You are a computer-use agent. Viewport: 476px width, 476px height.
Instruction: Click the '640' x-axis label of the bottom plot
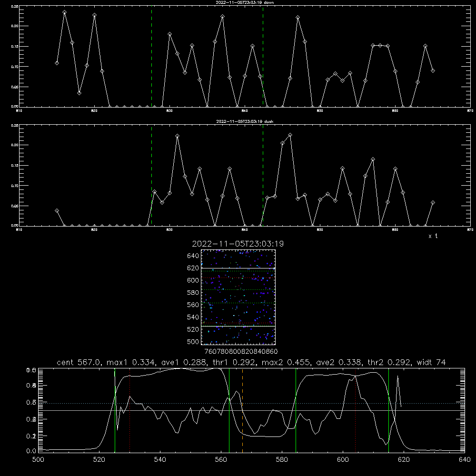point(465,460)
